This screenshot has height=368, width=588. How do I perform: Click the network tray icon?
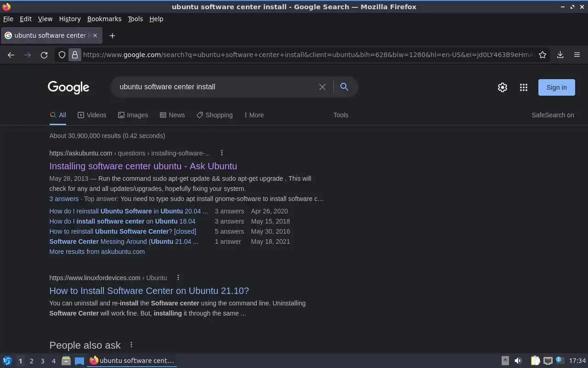[548, 361]
